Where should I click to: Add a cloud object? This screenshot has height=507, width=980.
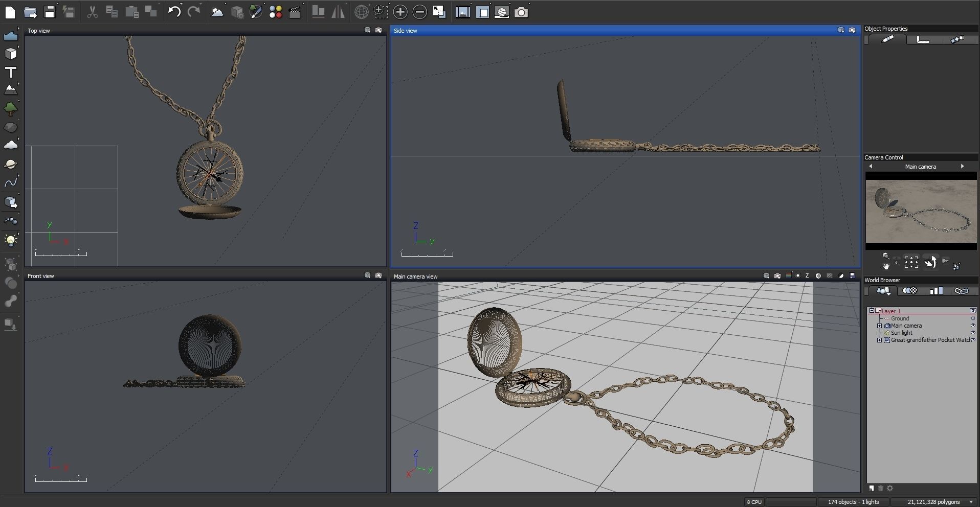pos(11,145)
